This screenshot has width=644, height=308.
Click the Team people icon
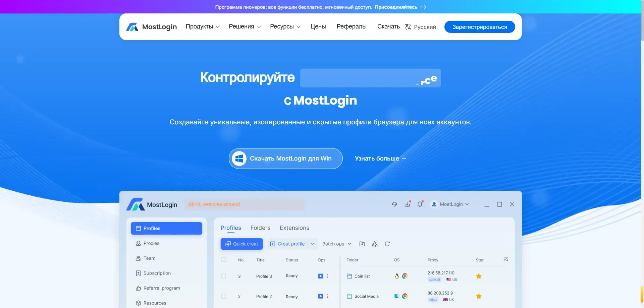point(138,258)
